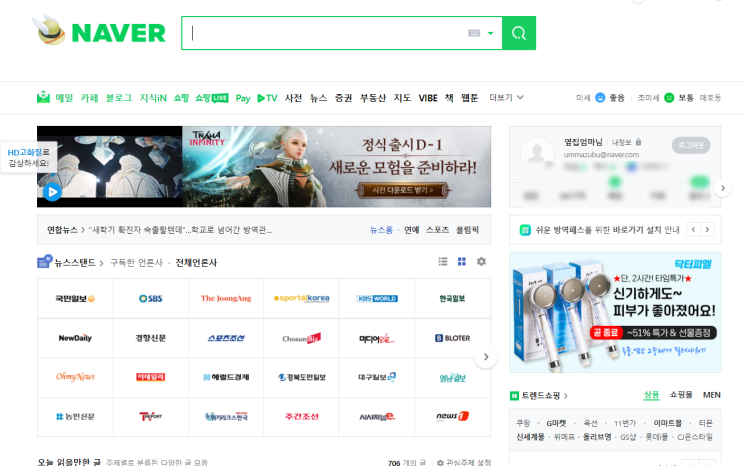Go to previous notice arrow

693,230
